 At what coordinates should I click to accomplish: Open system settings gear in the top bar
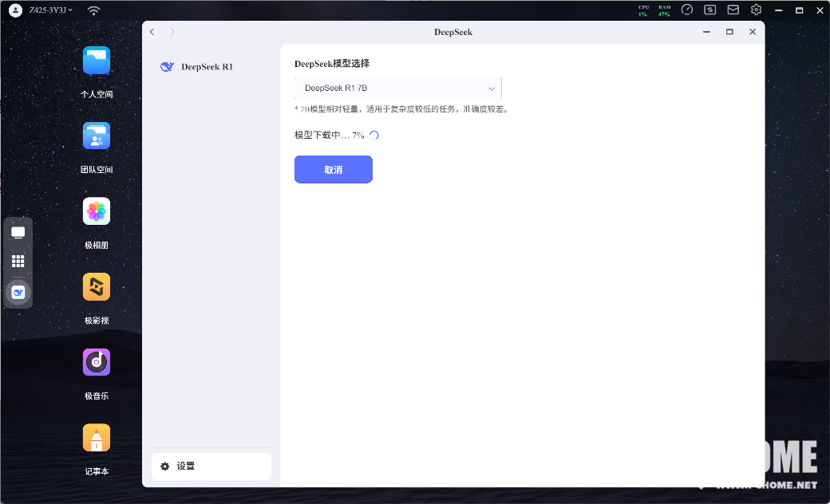756,10
